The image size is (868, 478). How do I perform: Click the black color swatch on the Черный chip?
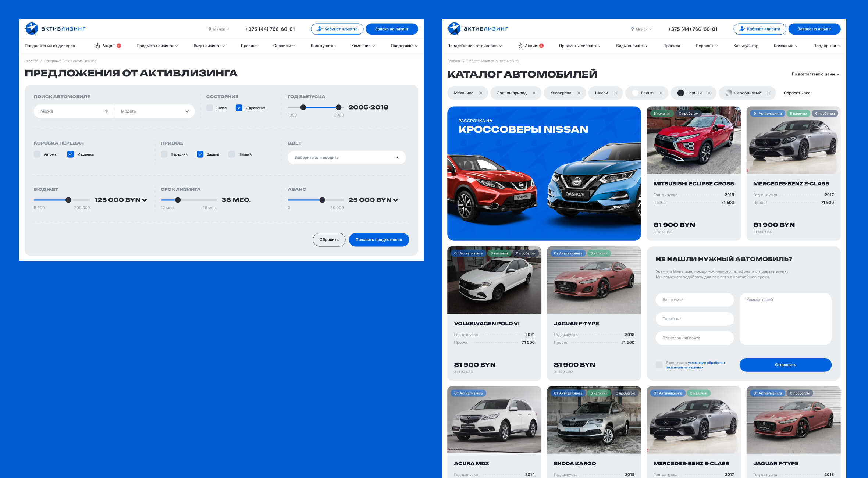coord(680,93)
